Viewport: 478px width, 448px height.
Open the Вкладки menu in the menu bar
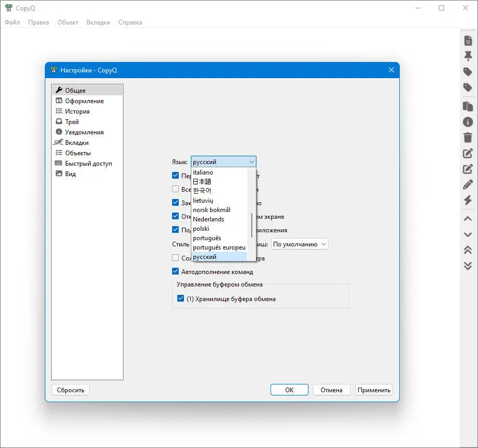coord(98,22)
